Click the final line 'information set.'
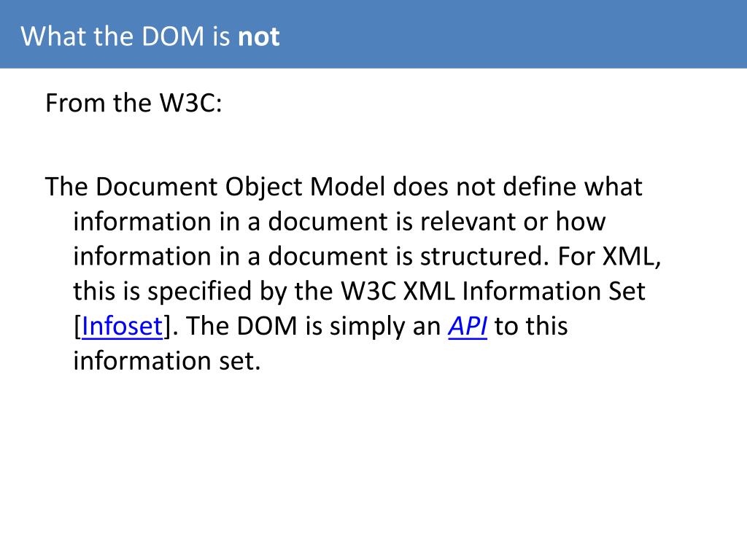This screenshot has height=560, width=747. point(167,360)
